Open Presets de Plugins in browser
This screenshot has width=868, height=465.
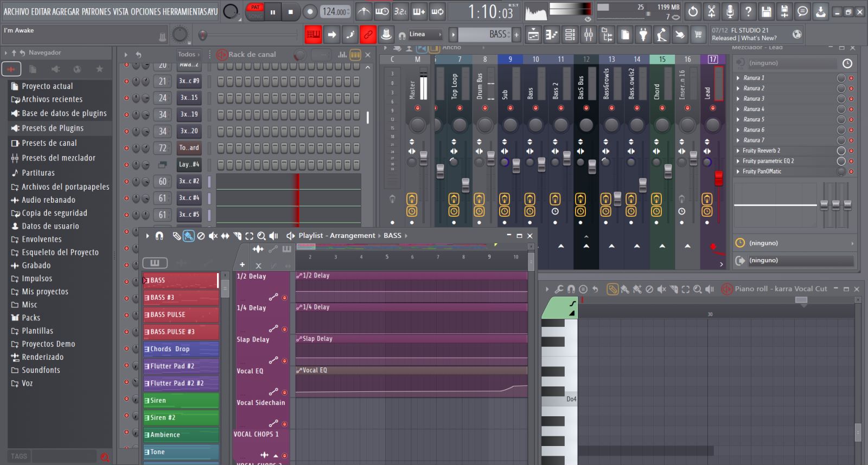click(52, 128)
